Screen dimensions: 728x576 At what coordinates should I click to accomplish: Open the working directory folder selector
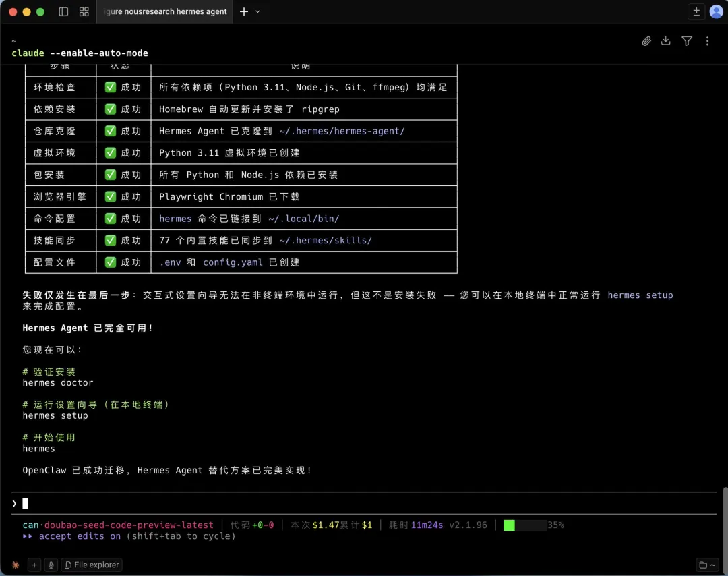tap(707, 565)
